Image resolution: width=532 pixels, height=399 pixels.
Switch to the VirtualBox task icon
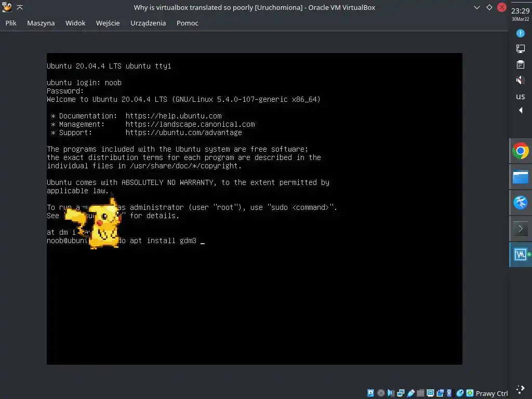[521, 255]
